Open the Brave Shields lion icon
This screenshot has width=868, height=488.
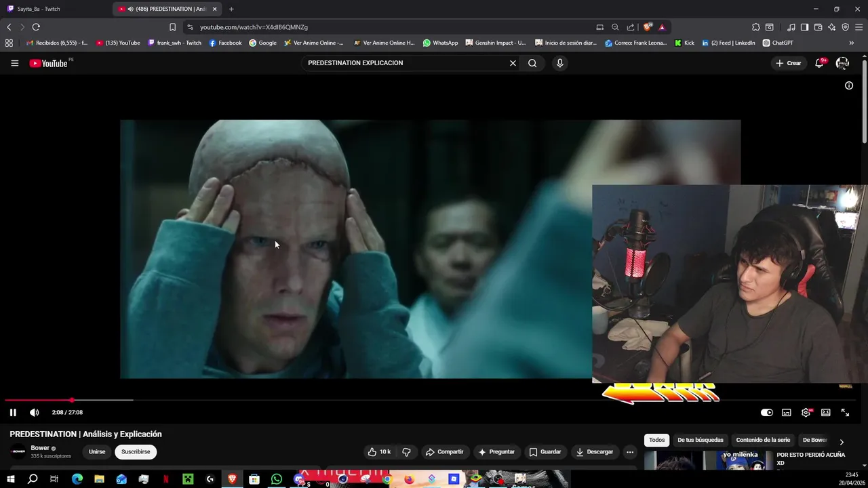(648, 27)
